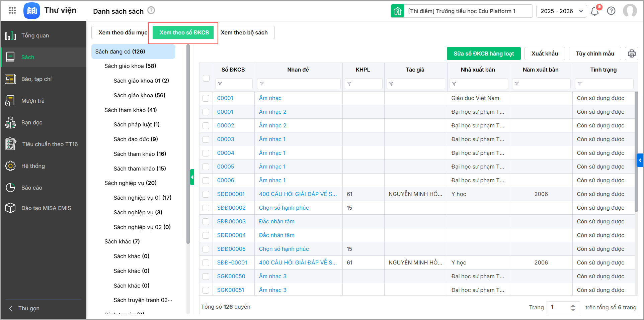Image resolution: width=644 pixels, height=320 pixels.
Task: Open the school name selector field
Action: point(468,11)
